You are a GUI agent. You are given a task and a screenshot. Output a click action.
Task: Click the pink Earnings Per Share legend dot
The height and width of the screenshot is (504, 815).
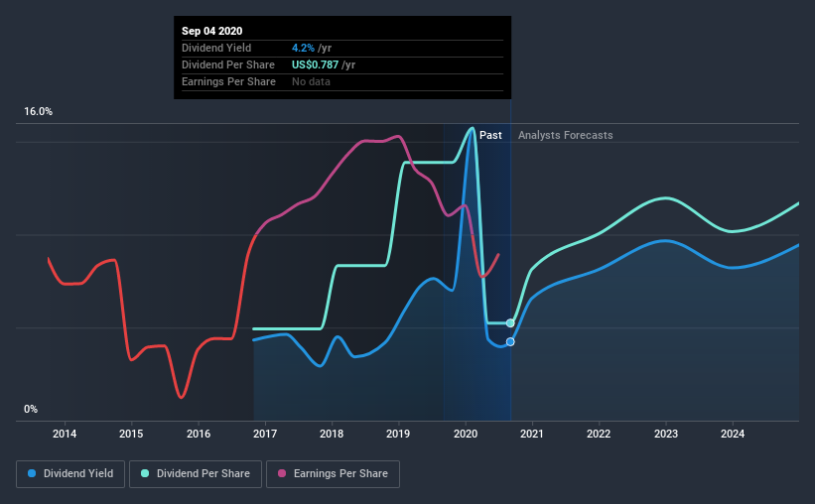pyautogui.click(x=282, y=473)
